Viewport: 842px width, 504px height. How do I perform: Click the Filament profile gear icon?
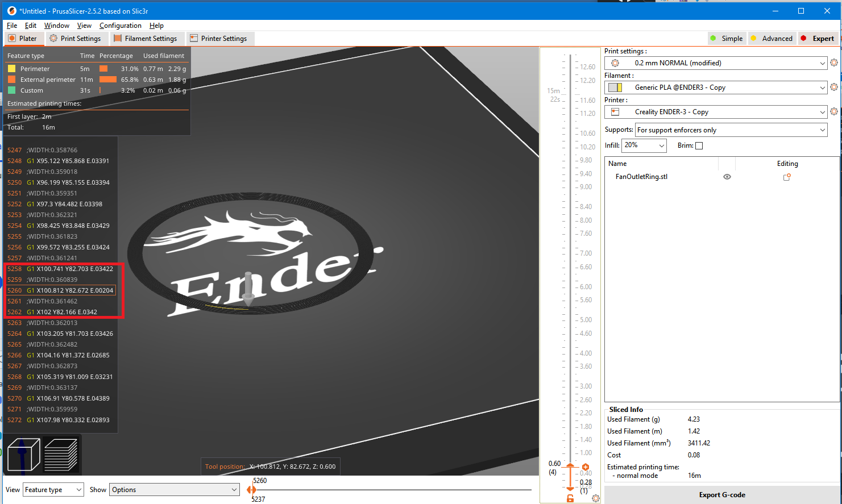(x=834, y=87)
